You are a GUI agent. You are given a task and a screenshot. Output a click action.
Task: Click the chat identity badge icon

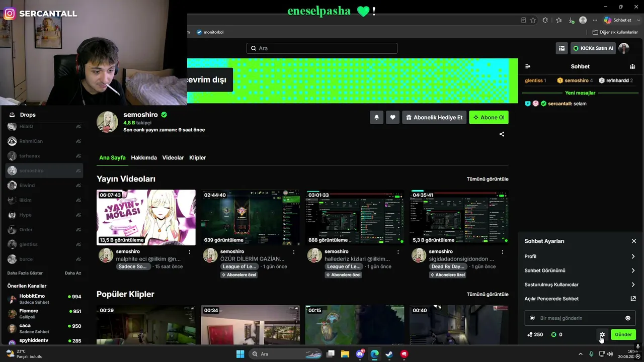pos(532,318)
